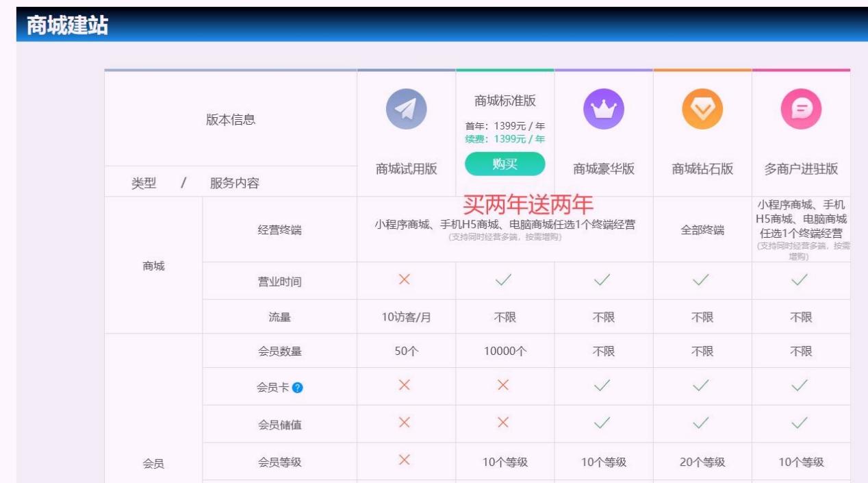Click the 版本信息 header cell
The image size is (868, 483).
click(x=231, y=120)
